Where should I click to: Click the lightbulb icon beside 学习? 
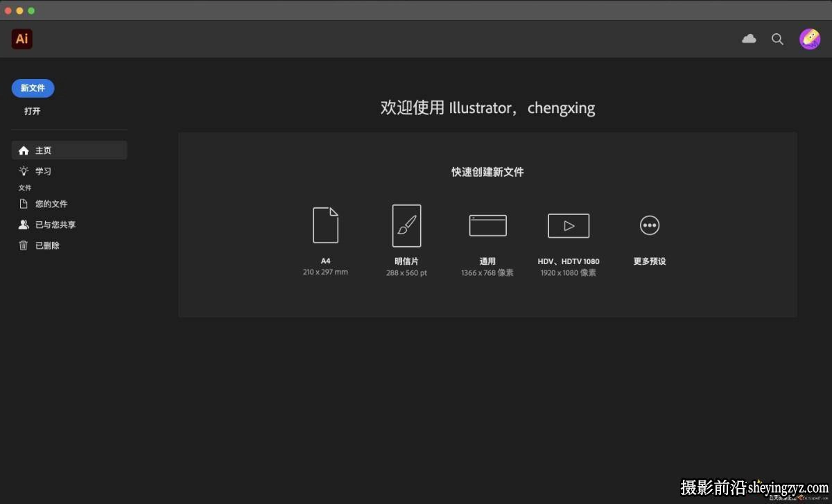tap(24, 171)
